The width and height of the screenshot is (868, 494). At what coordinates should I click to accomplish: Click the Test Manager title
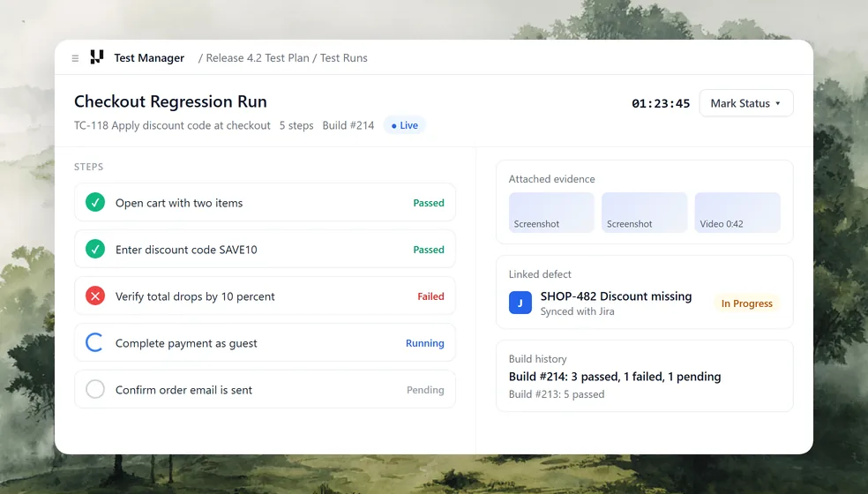(149, 57)
